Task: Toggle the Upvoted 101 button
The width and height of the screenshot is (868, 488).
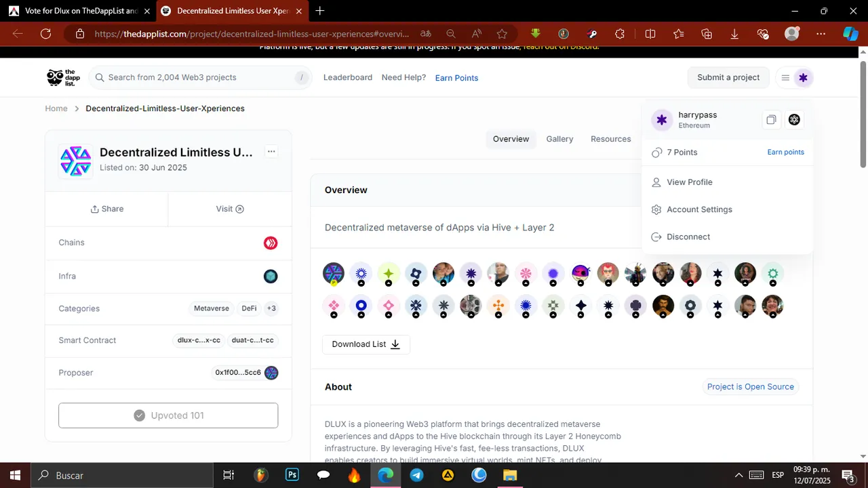Action: pos(168,415)
